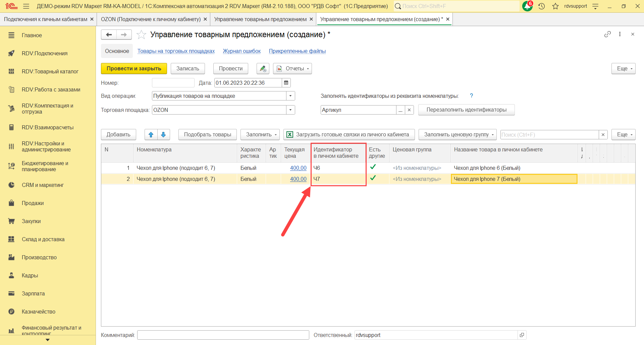The width and height of the screenshot is (644, 345).
Task: Open the calendar picker next to date field
Action: (286, 83)
